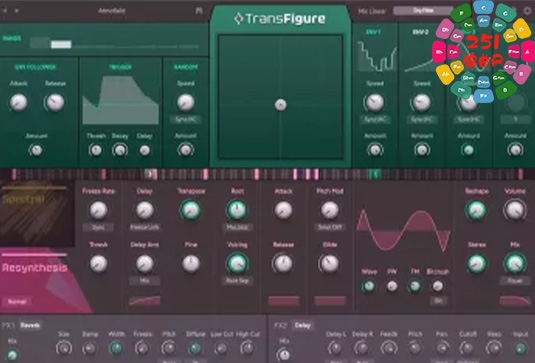Adjust Thresh knob below Freeze Rate
Viewport: 535px width, 363px height.
click(98, 264)
